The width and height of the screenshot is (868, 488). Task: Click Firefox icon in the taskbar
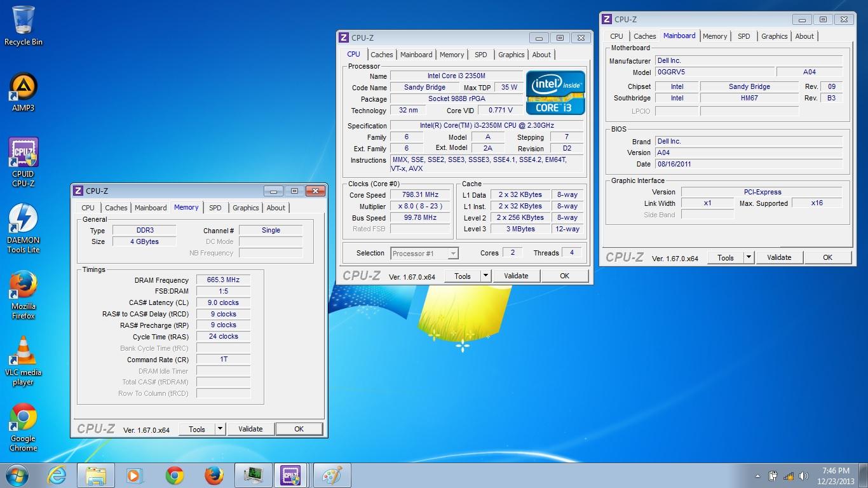(x=214, y=475)
